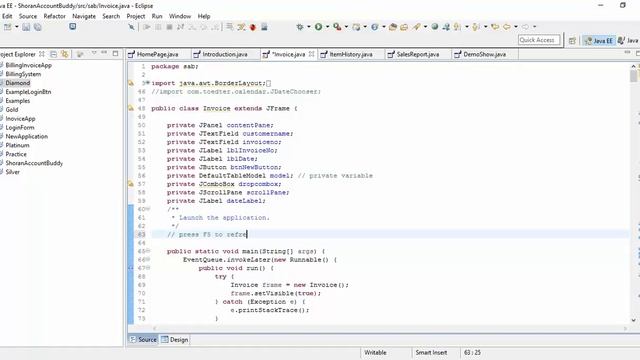Open the Navigate menu
The height and width of the screenshot is (360, 640).
pos(84,16)
